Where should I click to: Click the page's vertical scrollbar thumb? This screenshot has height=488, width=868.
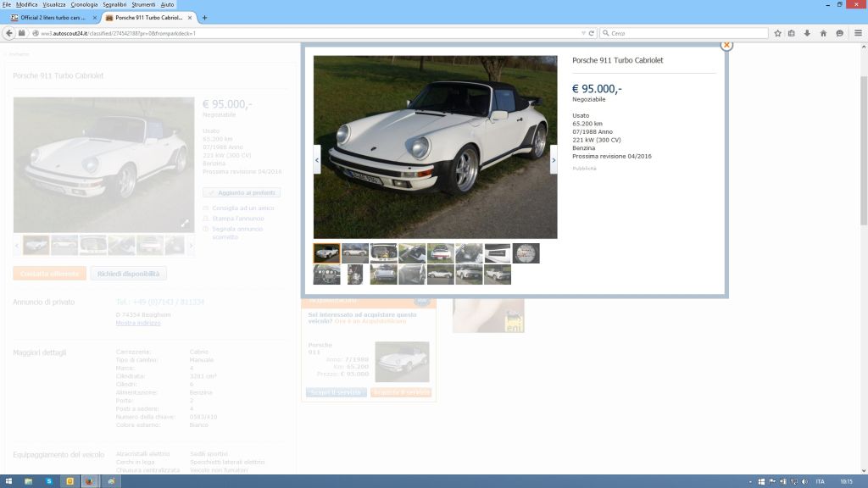coord(864,149)
